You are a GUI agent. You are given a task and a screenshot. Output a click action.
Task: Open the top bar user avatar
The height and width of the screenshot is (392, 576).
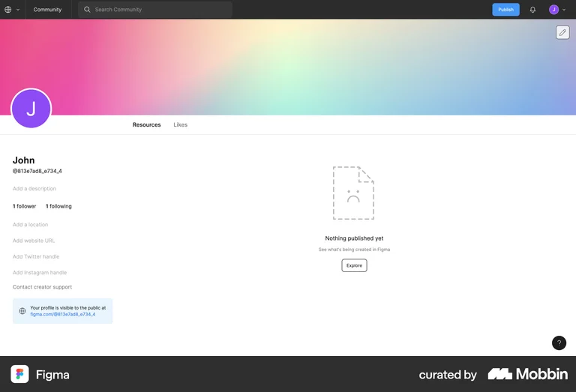(553, 10)
